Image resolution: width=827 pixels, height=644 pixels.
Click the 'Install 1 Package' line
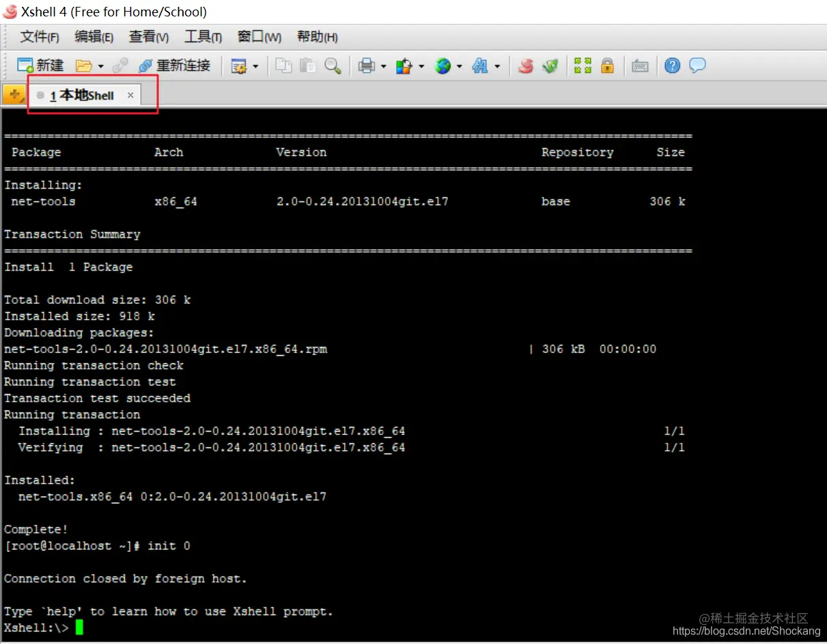pos(68,267)
